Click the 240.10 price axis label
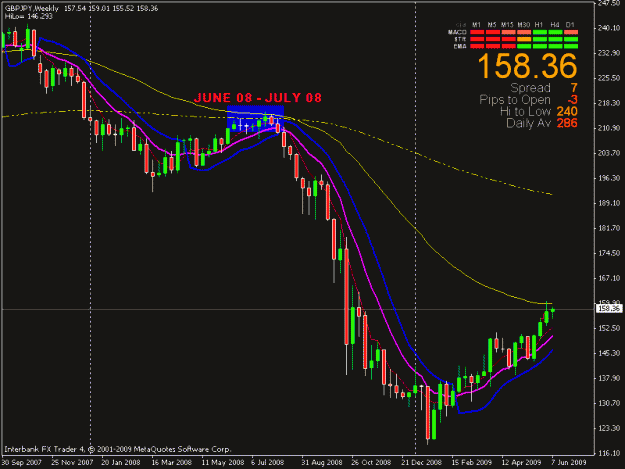Viewport: 625px width, 469px height. [x=609, y=28]
